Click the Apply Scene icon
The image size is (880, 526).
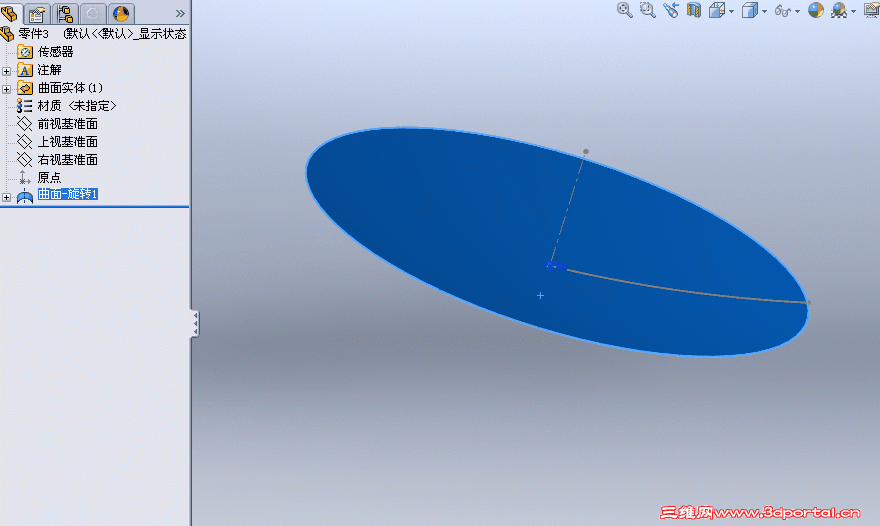839,10
